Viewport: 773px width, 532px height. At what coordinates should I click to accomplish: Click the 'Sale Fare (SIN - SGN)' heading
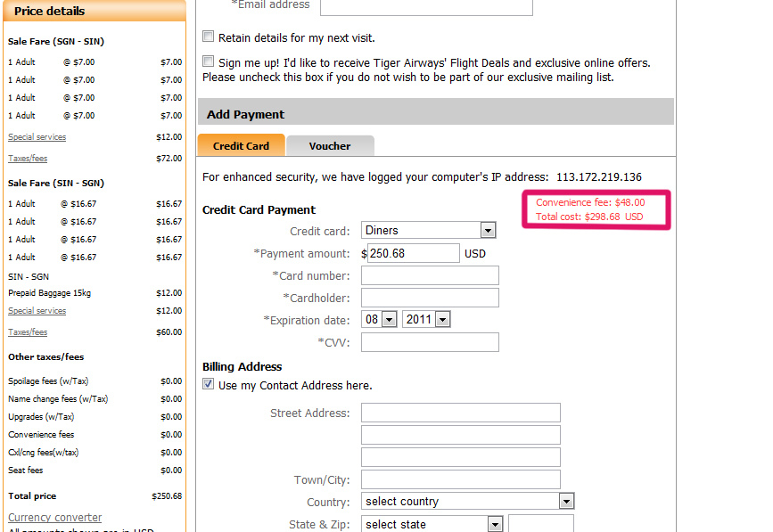click(x=55, y=184)
